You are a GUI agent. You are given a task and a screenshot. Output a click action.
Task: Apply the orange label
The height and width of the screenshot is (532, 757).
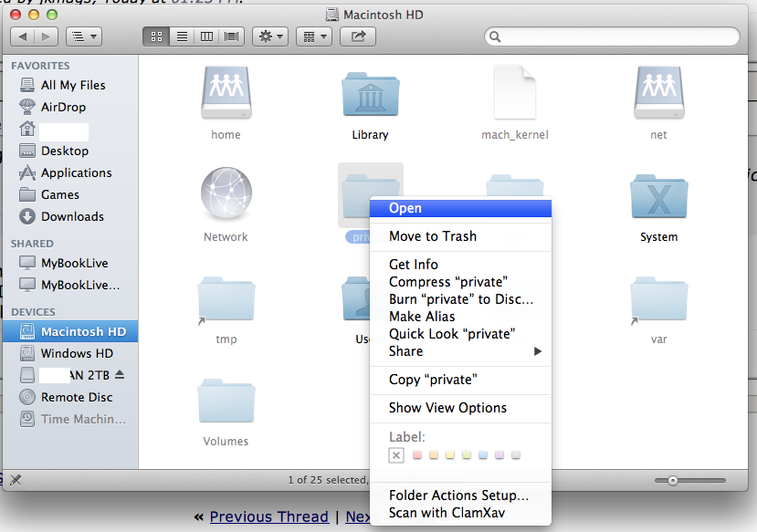pos(434,454)
